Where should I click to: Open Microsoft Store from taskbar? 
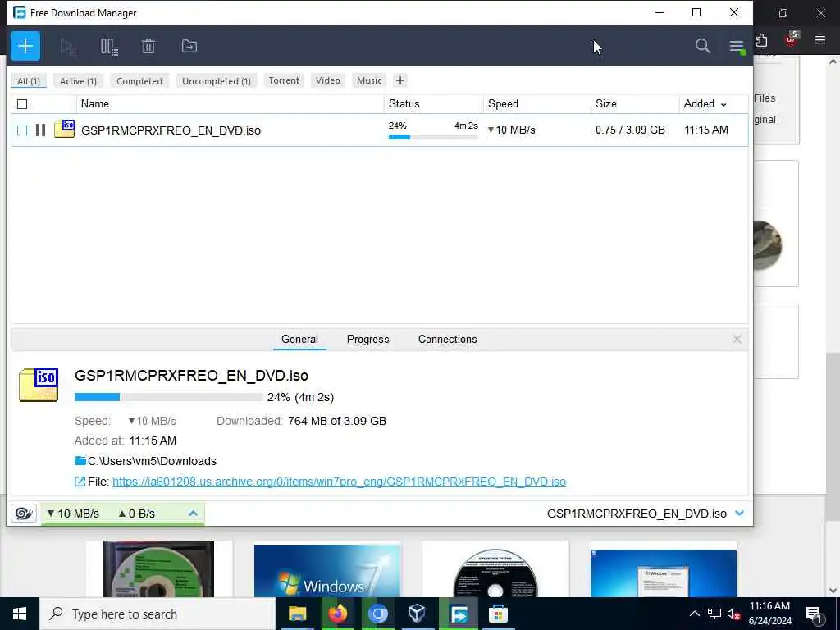coord(498,614)
